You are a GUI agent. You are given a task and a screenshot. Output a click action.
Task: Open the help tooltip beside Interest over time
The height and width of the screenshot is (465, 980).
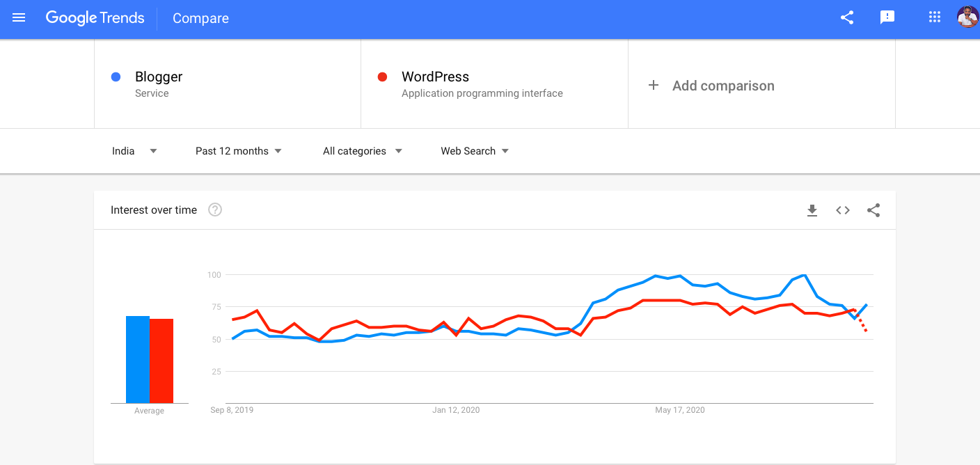pos(214,210)
